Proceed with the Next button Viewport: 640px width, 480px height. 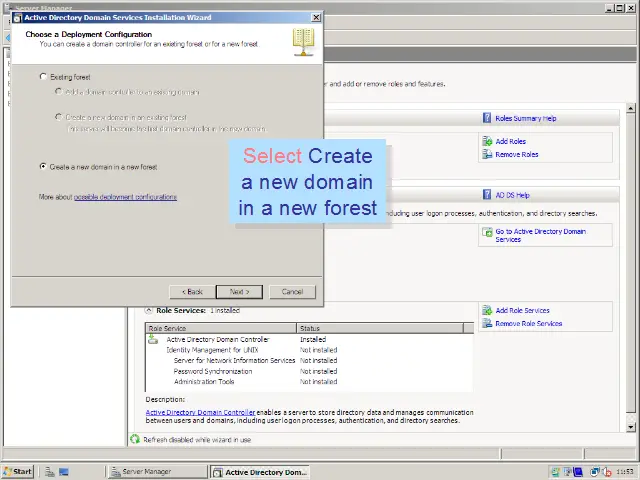(240, 292)
